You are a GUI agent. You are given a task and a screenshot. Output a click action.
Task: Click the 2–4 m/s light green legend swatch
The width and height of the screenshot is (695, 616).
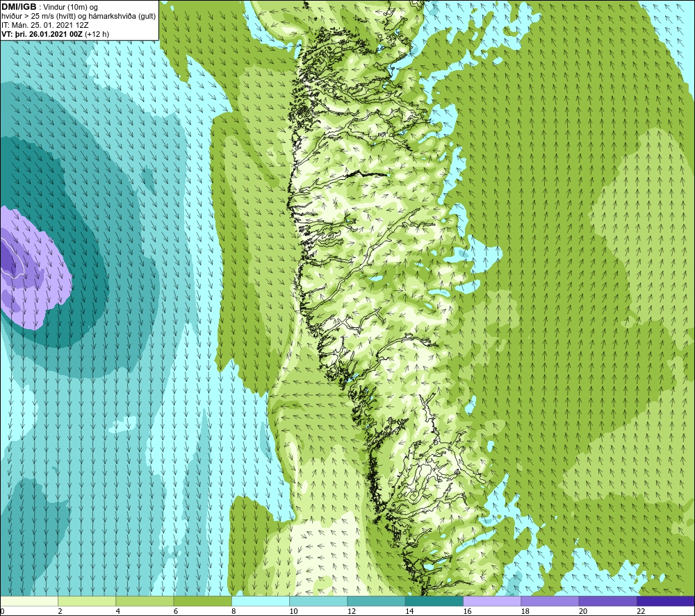tap(87, 601)
